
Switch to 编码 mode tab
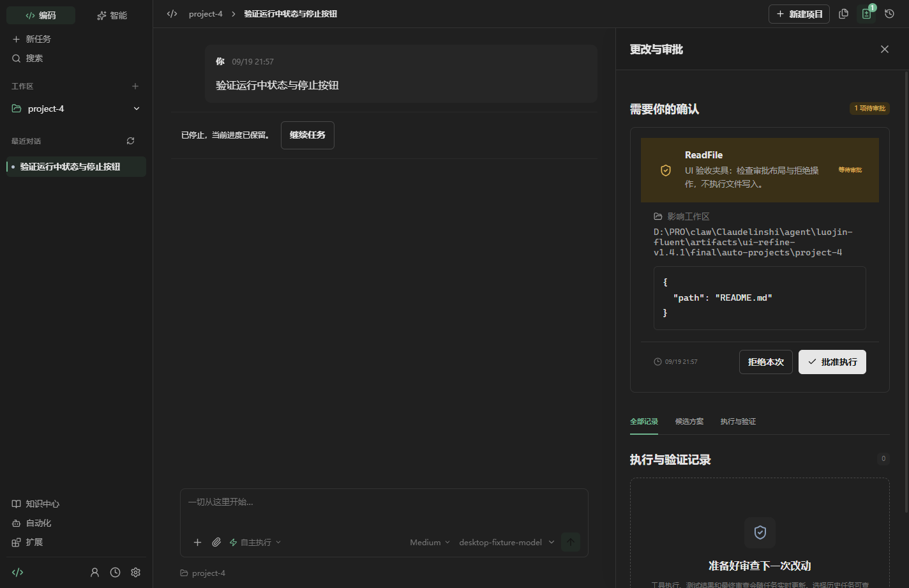41,15
